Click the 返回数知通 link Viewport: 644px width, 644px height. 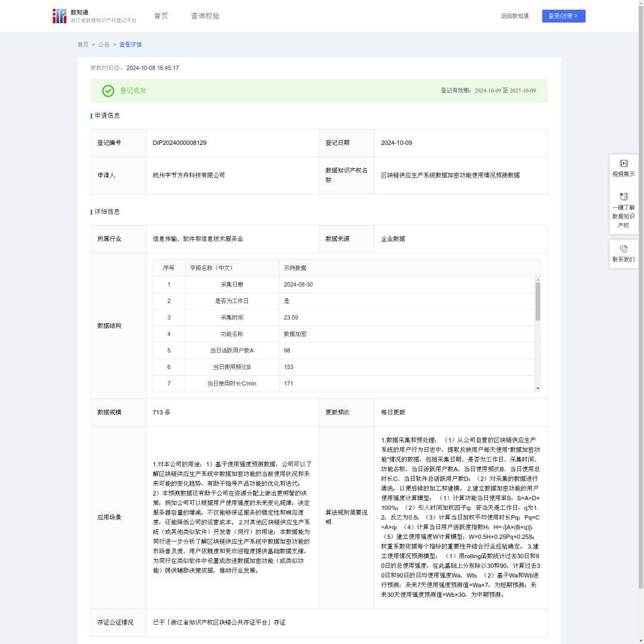[514, 16]
